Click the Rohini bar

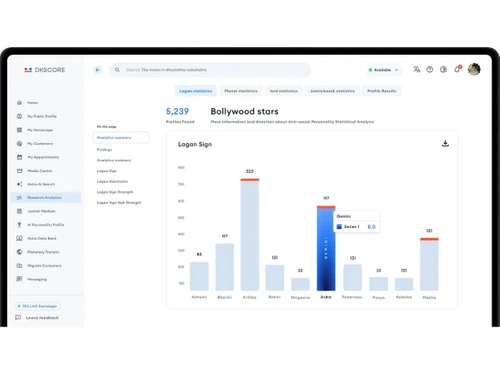tap(275, 278)
